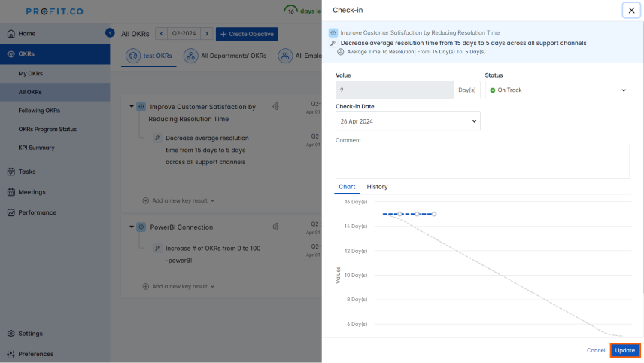Switch to the Chart tab
Image resolution: width=644 pixels, height=363 pixels.
coord(347,187)
